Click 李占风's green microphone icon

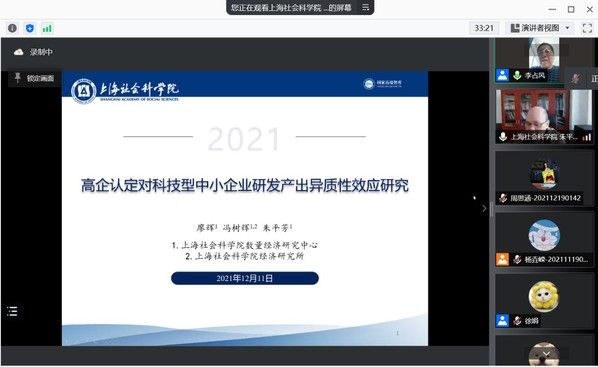517,75
